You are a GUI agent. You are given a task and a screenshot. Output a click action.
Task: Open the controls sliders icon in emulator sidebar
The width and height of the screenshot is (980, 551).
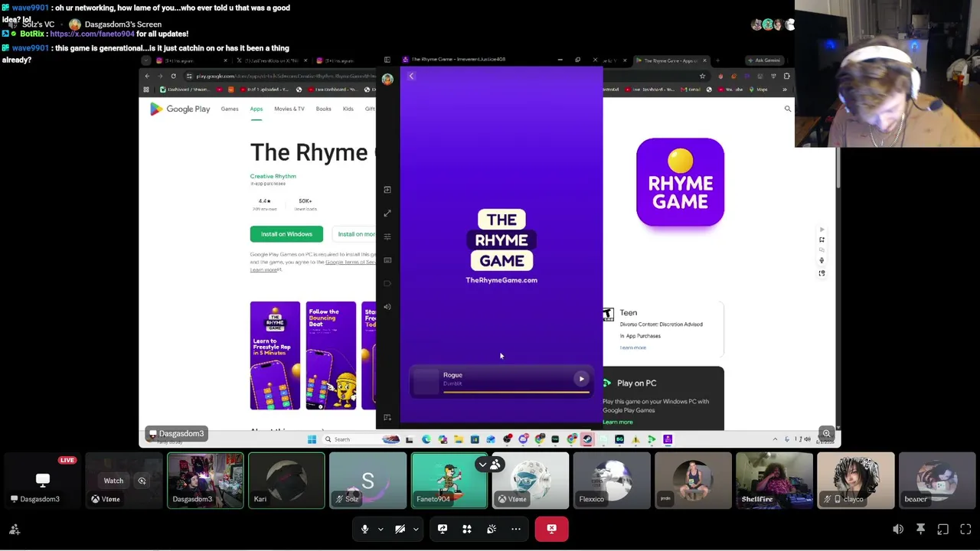point(387,236)
